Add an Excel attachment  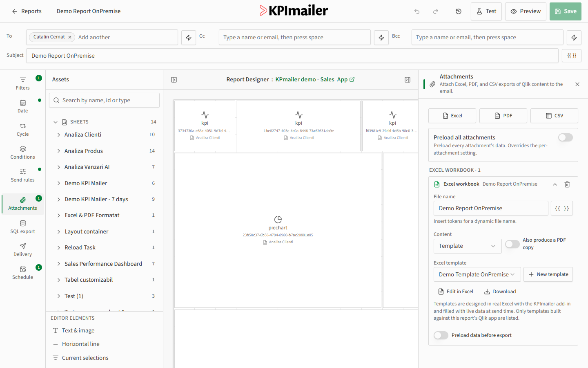[452, 116]
